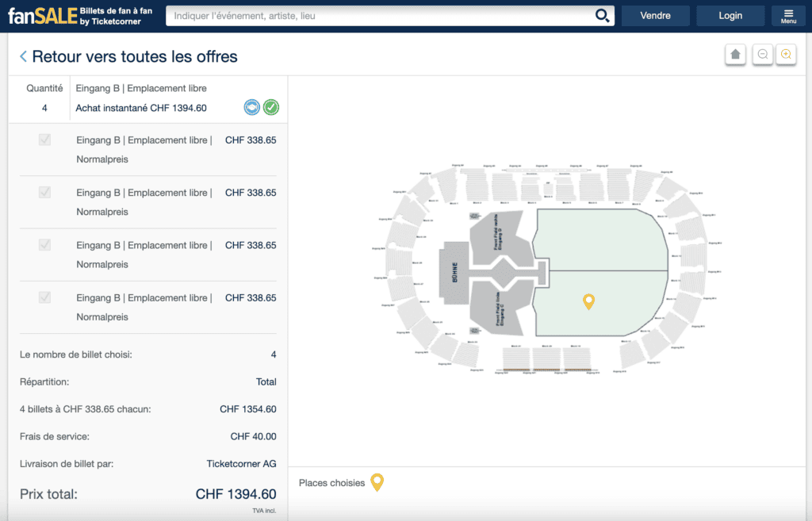
Task: Click the green instant purchase checkmark icon
Action: coord(270,107)
